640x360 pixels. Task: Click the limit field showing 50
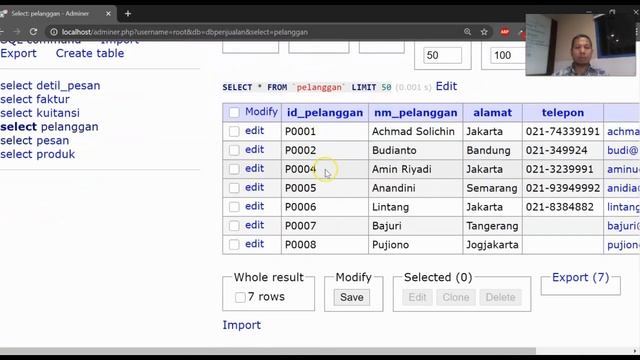pyautogui.click(x=442, y=55)
